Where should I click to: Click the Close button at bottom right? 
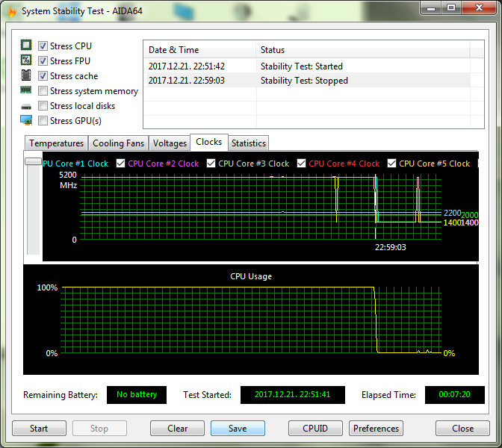(462, 428)
